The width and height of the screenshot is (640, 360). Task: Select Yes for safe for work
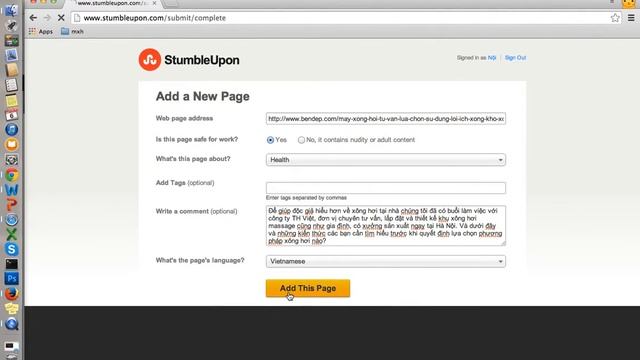pyautogui.click(x=270, y=140)
